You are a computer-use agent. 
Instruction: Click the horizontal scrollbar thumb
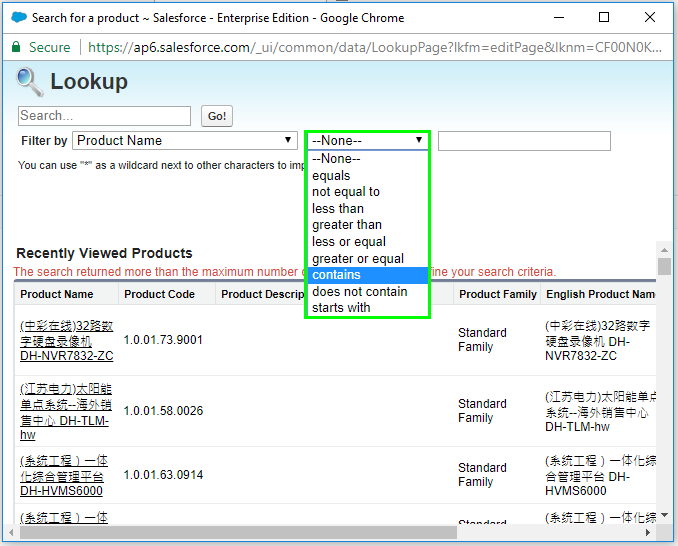238,533
